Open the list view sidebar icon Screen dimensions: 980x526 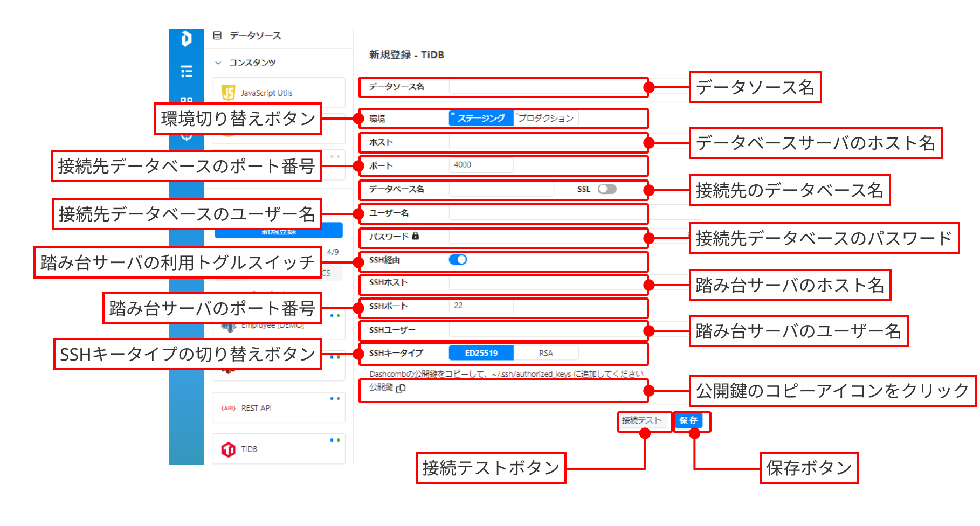point(187,71)
